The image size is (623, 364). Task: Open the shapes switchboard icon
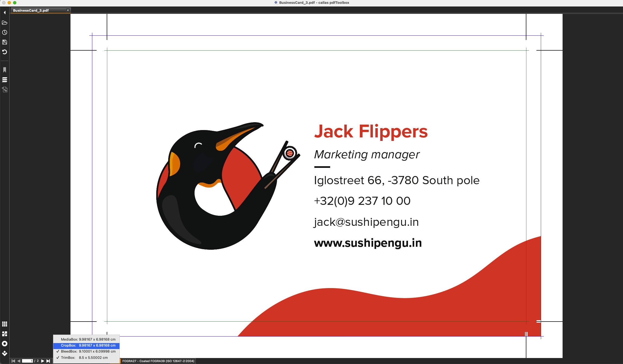5,334
